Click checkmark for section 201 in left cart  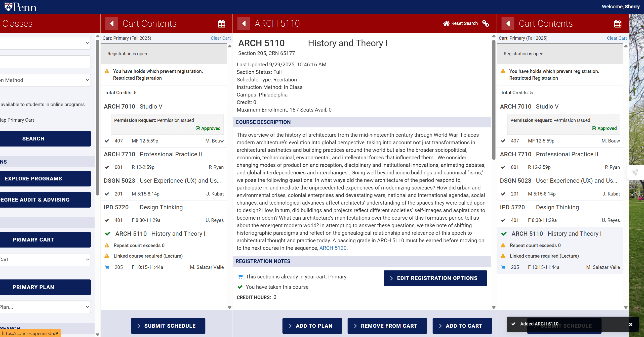click(107, 194)
